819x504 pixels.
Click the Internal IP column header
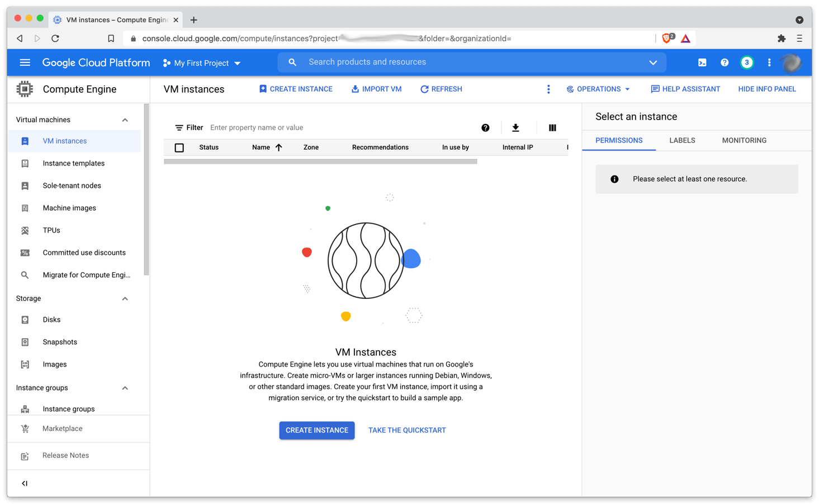click(518, 148)
